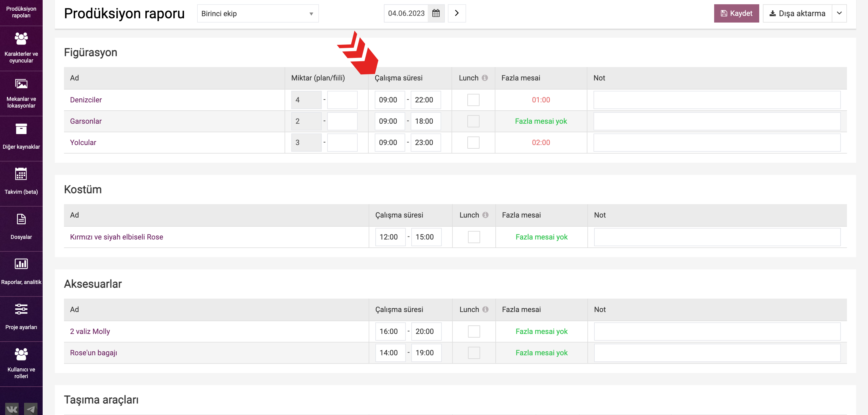868x415 pixels.
Task: Click actual quantity field for Denizciler
Action: (342, 100)
